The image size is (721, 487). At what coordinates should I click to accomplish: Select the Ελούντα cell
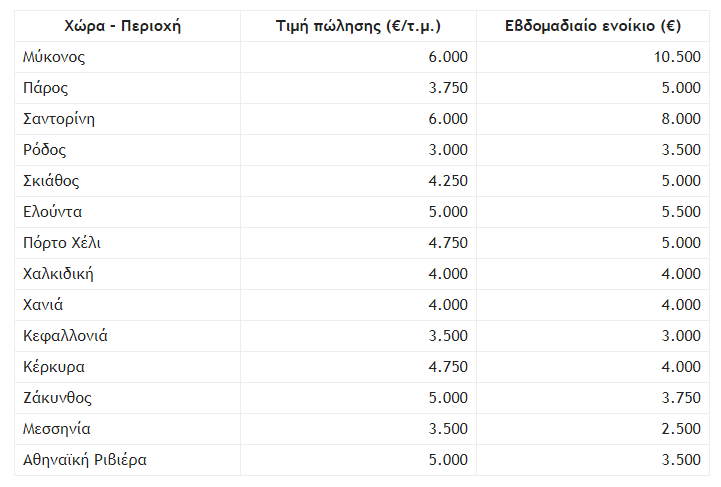tap(52, 212)
